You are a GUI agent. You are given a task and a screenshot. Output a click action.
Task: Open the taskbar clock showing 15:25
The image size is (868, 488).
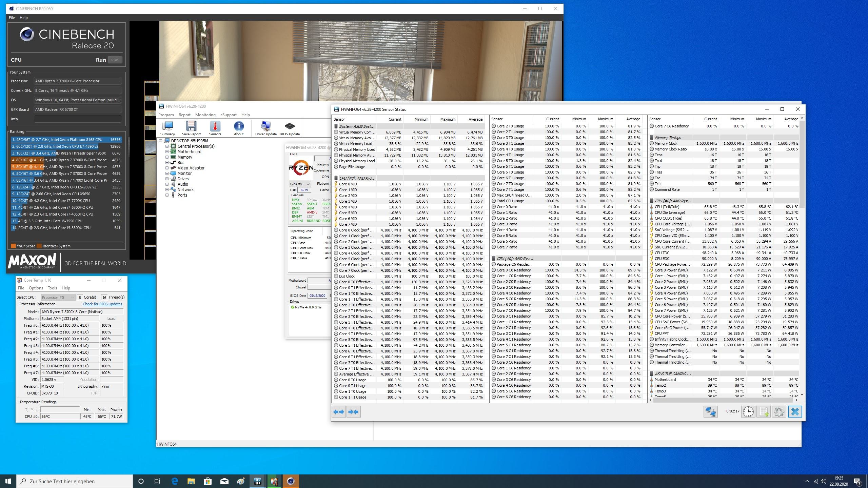coord(839,481)
